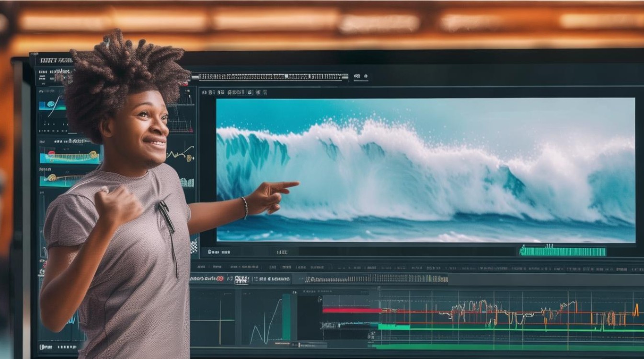
Task: Select the red clip bar in the timeline
Action: pyautogui.click(x=352, y=310)
